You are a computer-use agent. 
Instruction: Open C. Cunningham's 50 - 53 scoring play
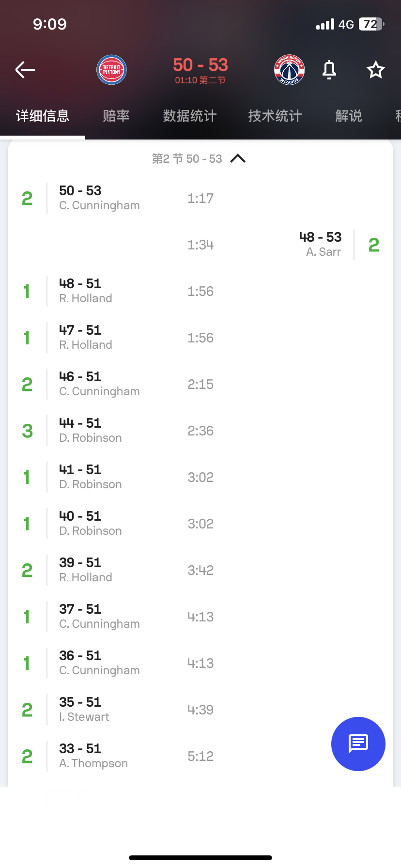99,198
